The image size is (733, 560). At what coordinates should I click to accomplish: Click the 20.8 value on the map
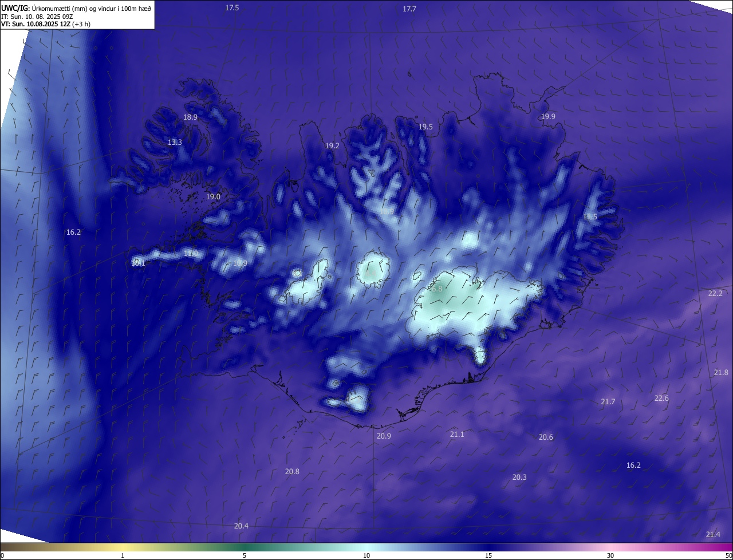(x=292, y=472)
